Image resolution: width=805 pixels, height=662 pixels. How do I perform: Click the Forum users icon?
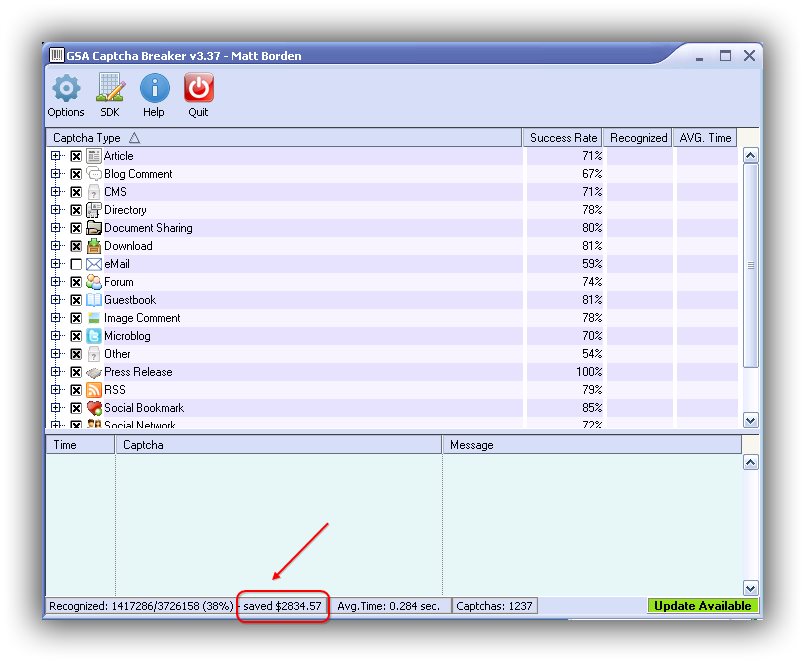coord(93,282)
